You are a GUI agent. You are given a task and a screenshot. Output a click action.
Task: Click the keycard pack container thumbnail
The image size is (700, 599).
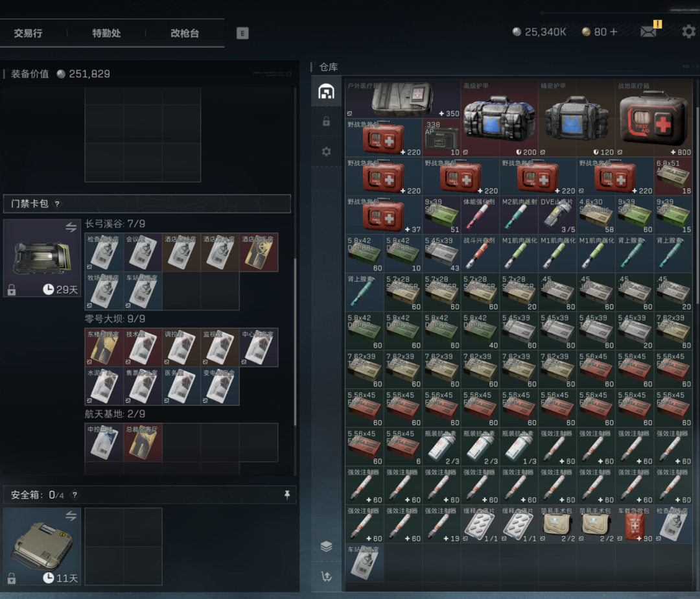(42, 258)
